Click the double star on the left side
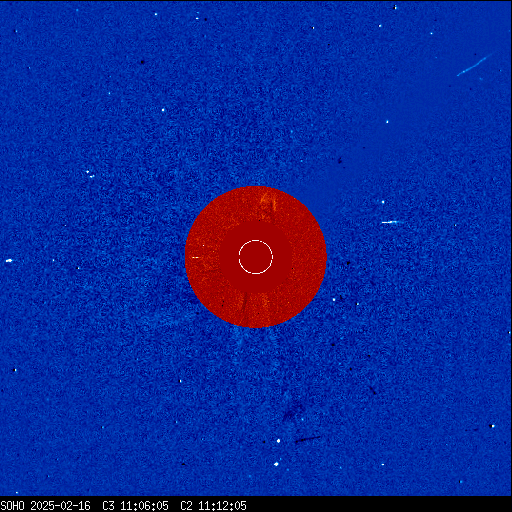Image resolution: width=512 pixels, height=512 pixels. 90,174
